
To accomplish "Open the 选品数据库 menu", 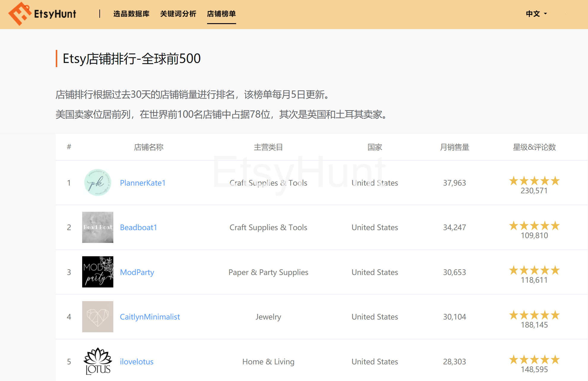I will pyautogui.click(x=131, y=14).
